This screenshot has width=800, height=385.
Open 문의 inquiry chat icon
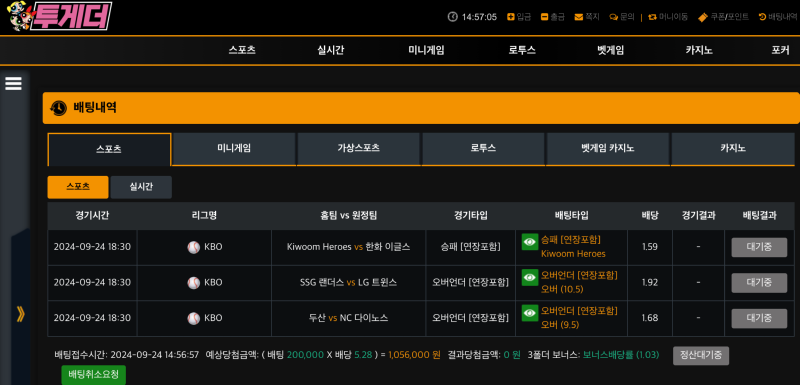(613, 17)
